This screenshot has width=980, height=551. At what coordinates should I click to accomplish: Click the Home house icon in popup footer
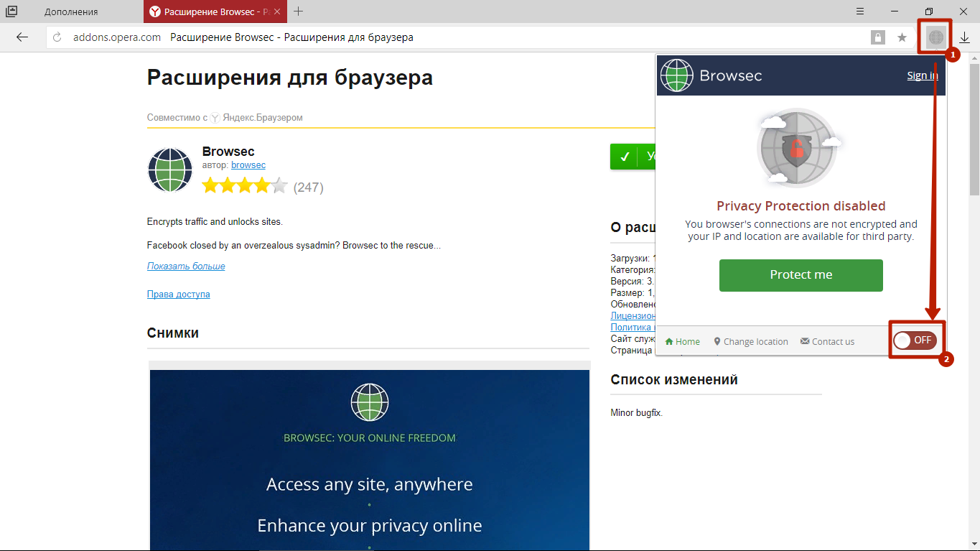(669, 341)
